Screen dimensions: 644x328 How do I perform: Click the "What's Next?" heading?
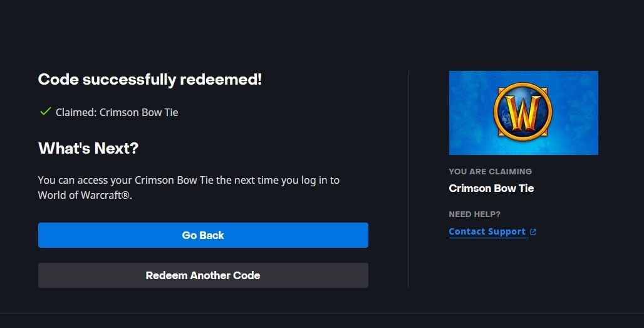click(x=88, y=149)
